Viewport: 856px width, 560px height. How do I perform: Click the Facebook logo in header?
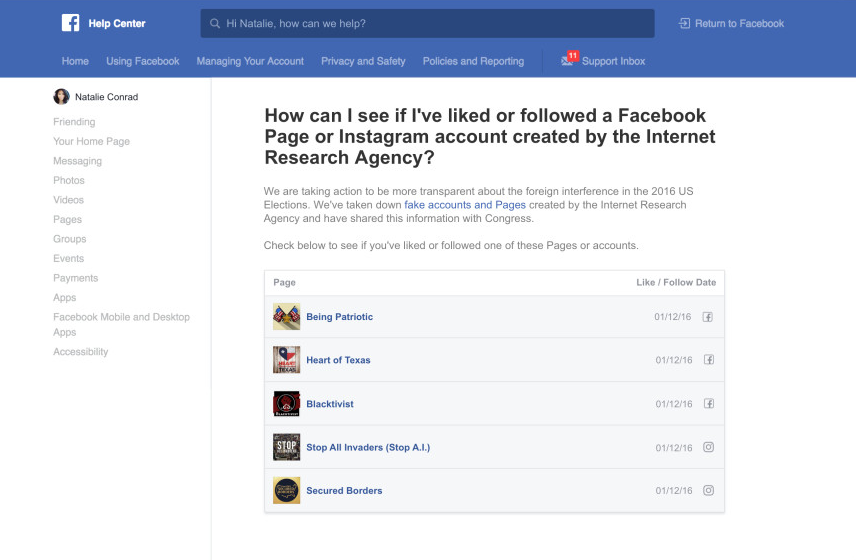click(x=71, y=23)
